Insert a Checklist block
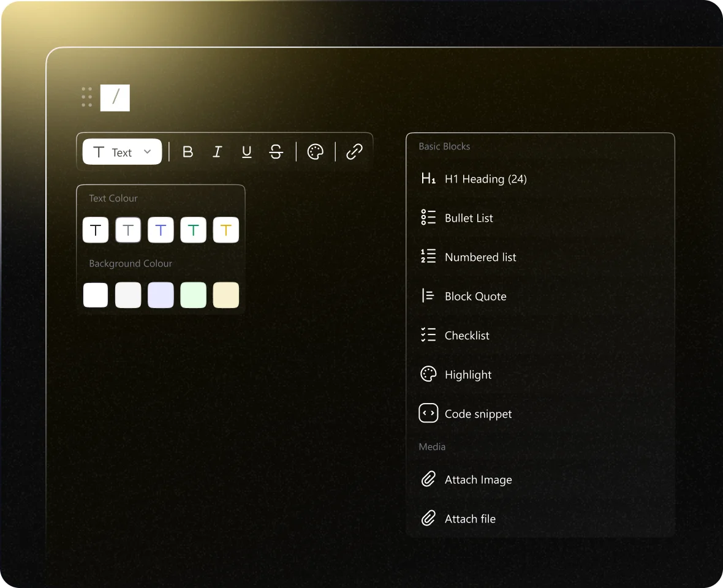This screenshot has height=588, width=723. [467, 336]
